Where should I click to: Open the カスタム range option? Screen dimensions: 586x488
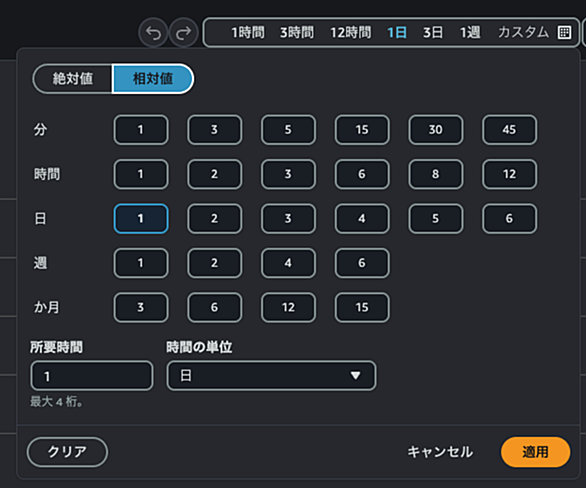pos(523,33)
